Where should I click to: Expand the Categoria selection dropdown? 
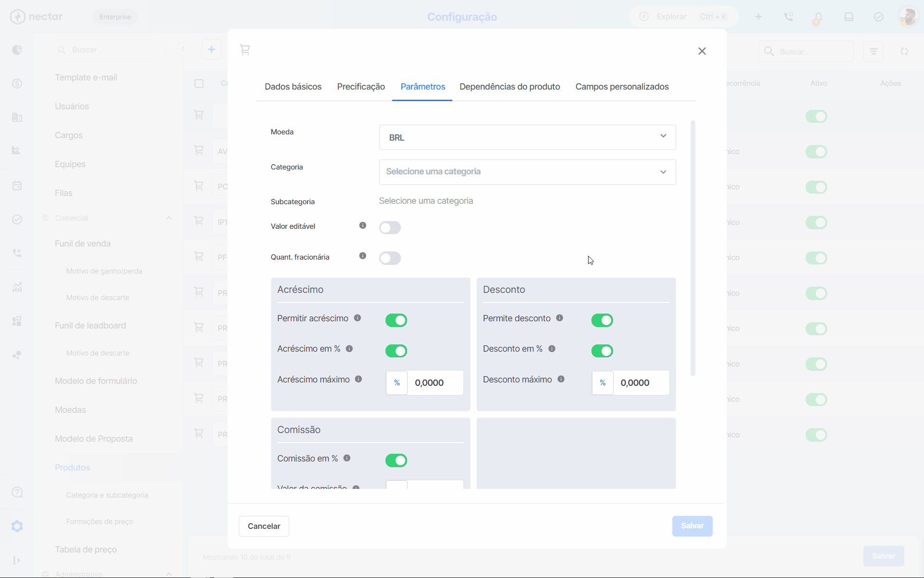(527, 172)
